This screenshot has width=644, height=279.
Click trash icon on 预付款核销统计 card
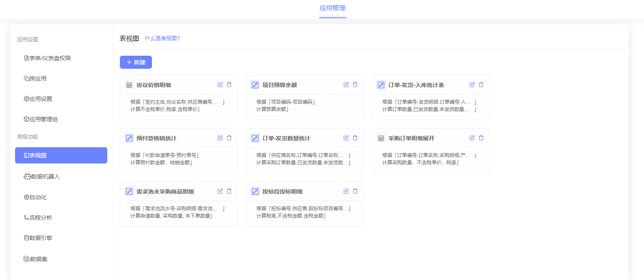click(229, 138)
